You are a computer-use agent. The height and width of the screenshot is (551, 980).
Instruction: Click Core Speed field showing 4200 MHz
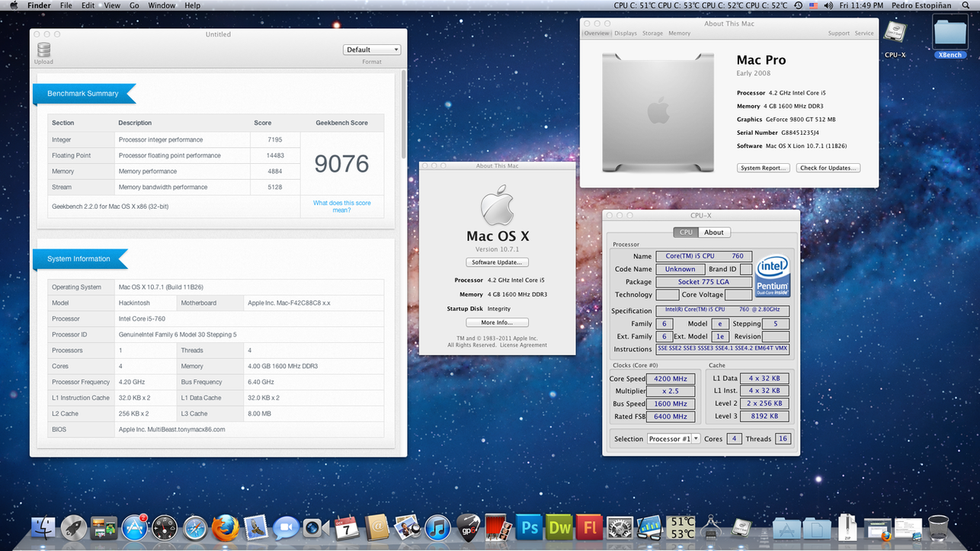point(670,379)
